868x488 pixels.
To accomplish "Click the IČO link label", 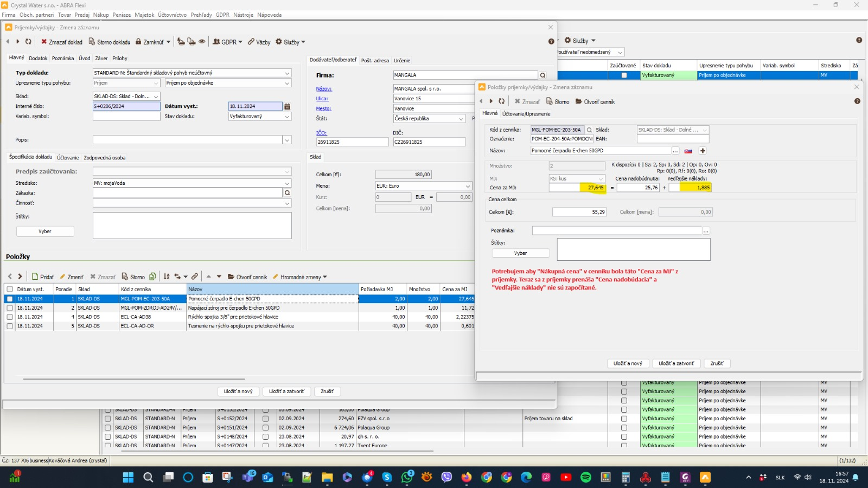I will click(322, 133).
